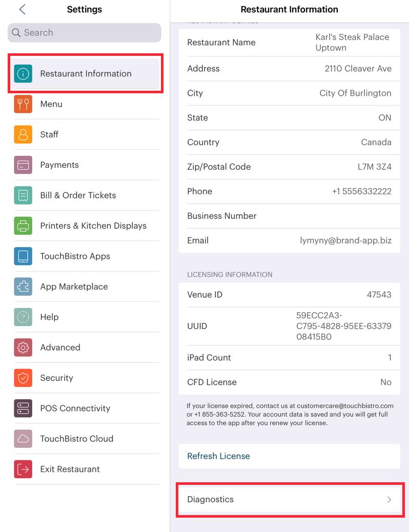Select POS Connectivity
This screenshot has width=409, height=532.
pyautogui.click(x=75, y=408)
